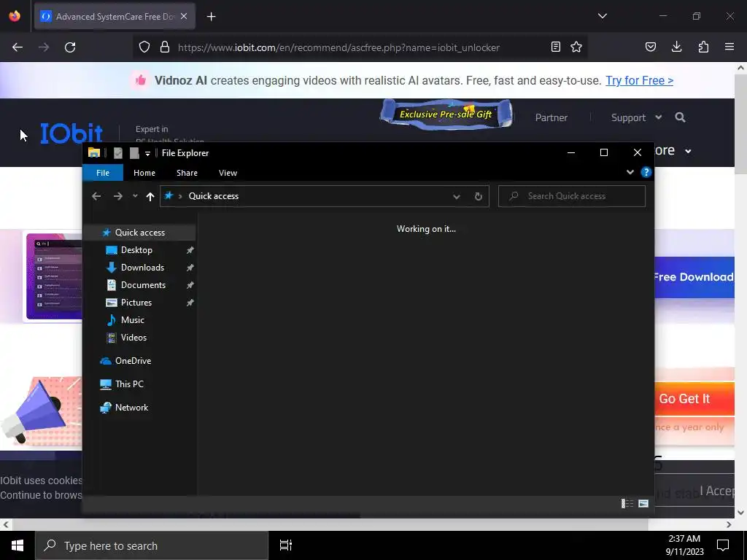The width and height of the screenshot is (747, 560).
Task: Open the View ribbon tab
Action: (228, 173)
